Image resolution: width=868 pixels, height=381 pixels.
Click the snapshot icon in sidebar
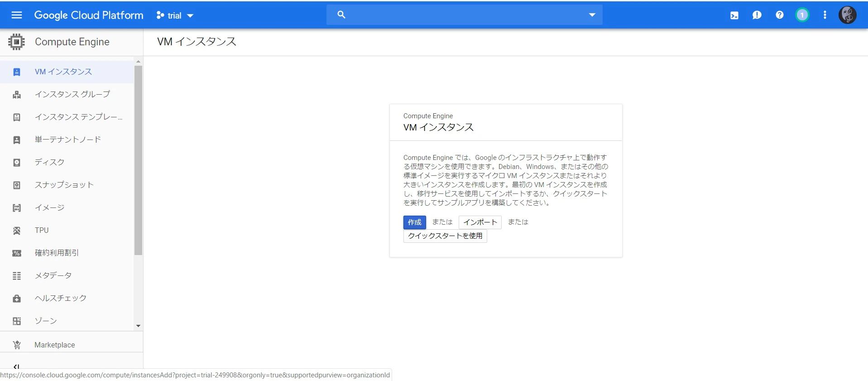17,185
